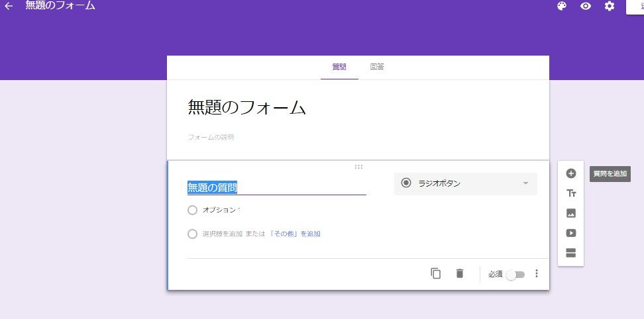
Task: Insert an image using sidebar image icon
Action: tap(570, 213)
